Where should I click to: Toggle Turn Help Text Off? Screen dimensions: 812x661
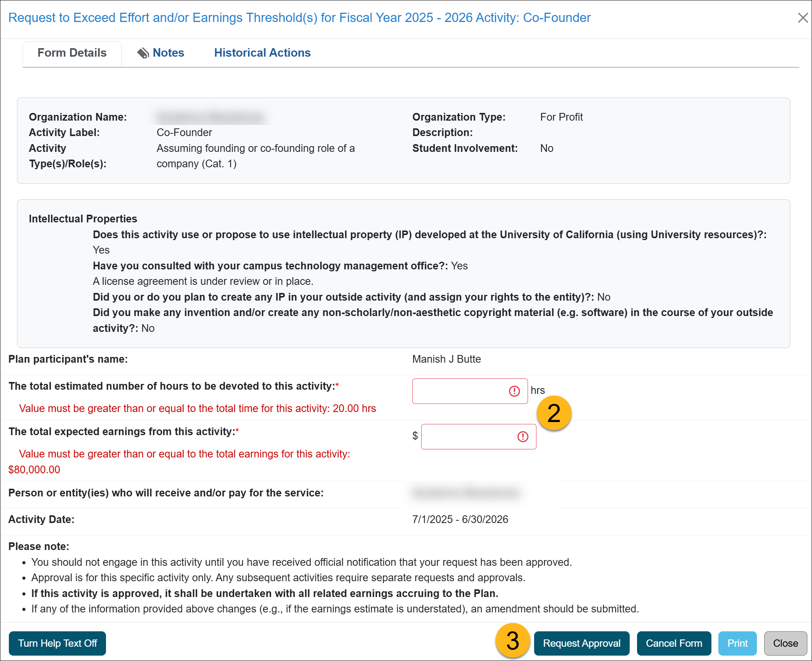(57, 643)
